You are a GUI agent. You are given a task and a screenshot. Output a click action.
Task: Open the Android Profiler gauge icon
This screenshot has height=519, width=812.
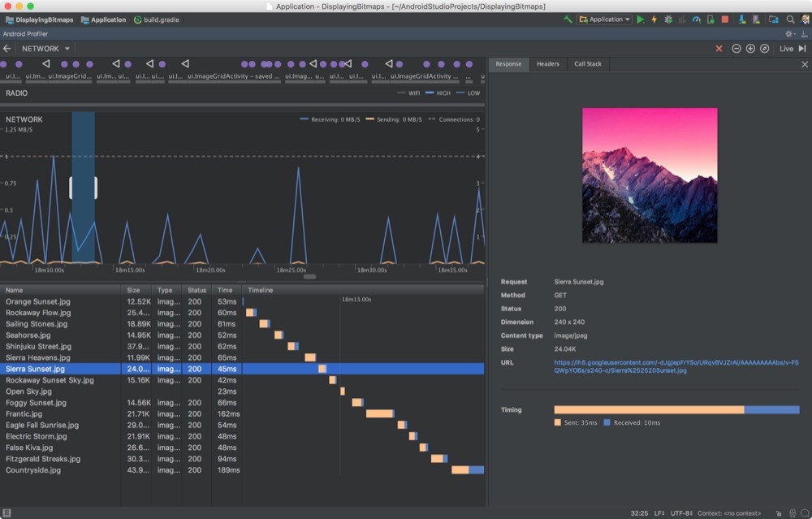click(696, 19)
